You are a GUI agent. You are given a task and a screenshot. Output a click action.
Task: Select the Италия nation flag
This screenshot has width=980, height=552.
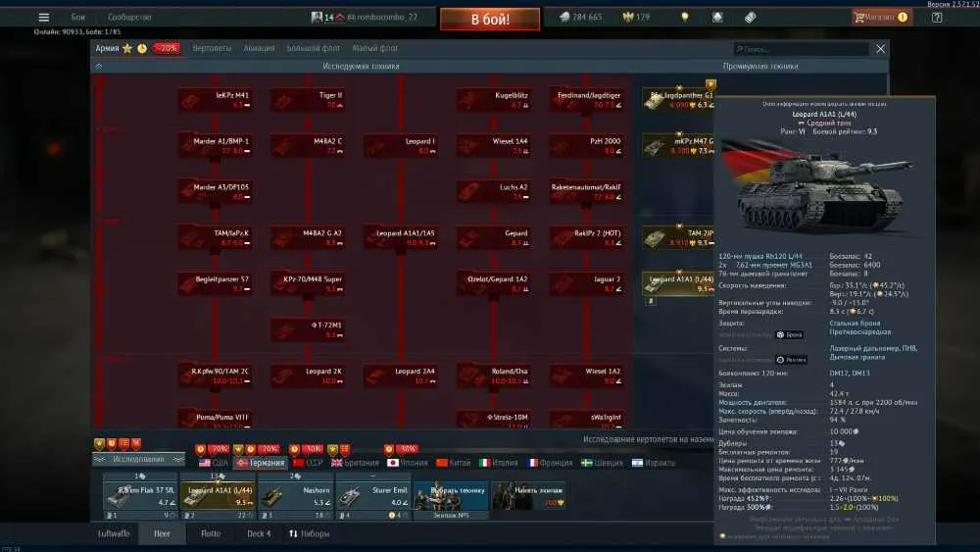[x=498, y=463]
